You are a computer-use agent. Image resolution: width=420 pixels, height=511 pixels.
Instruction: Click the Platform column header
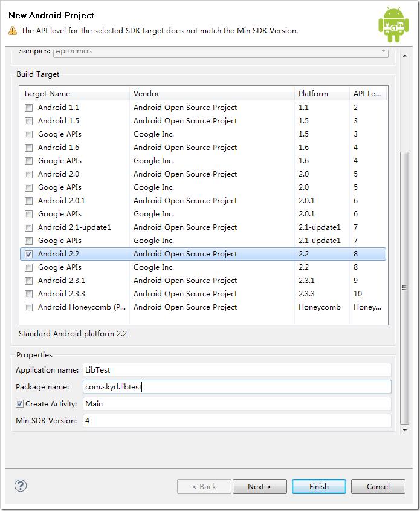321,94
